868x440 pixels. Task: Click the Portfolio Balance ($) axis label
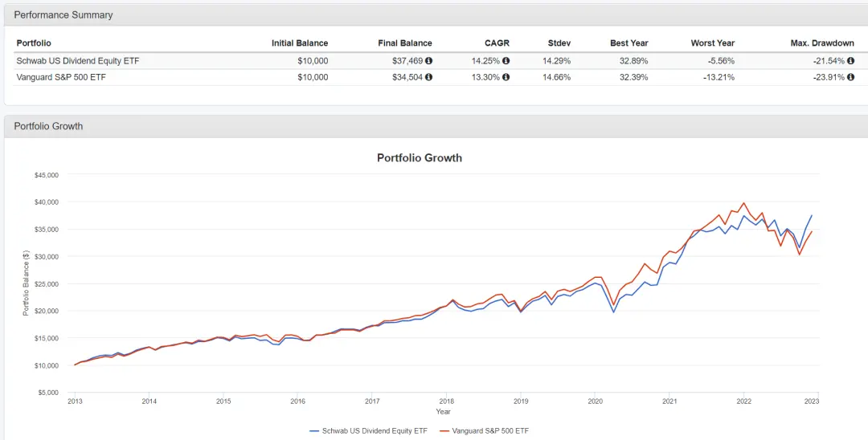[x=26, y=283]
